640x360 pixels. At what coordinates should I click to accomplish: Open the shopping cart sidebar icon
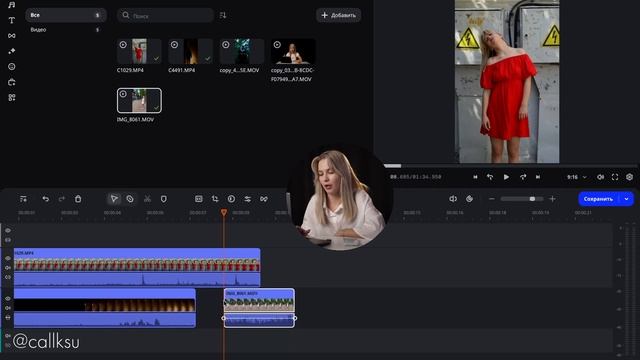[11, 82]
